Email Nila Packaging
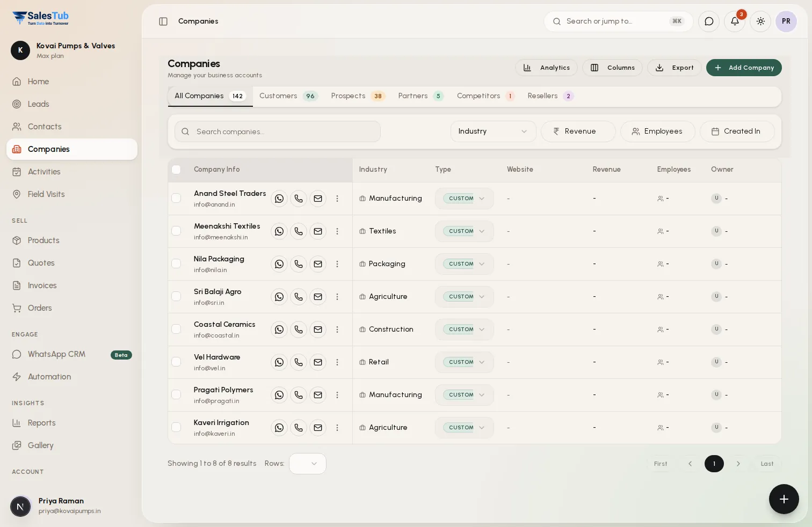 pos(318,264)
